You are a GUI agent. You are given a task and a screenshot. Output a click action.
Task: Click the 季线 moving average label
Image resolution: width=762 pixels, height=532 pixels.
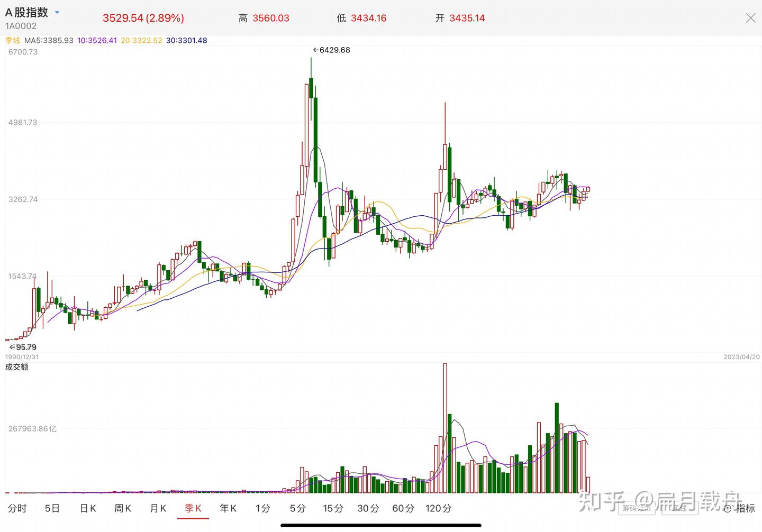click(13, 40)
